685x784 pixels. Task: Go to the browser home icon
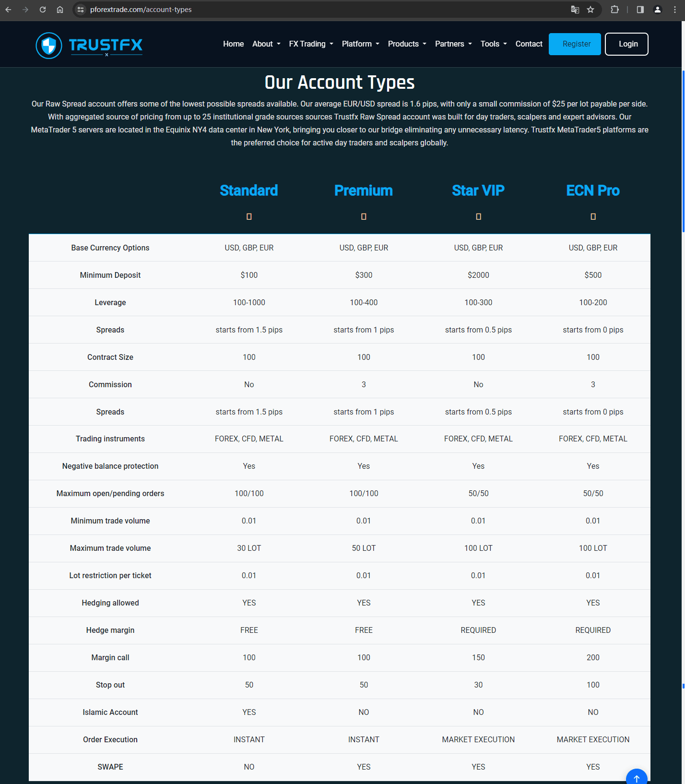(60, 10)
